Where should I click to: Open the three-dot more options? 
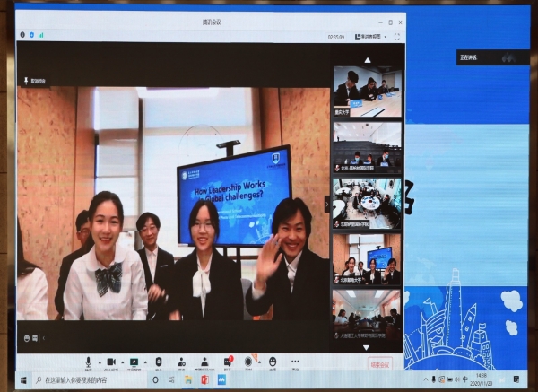coord(295,362)
